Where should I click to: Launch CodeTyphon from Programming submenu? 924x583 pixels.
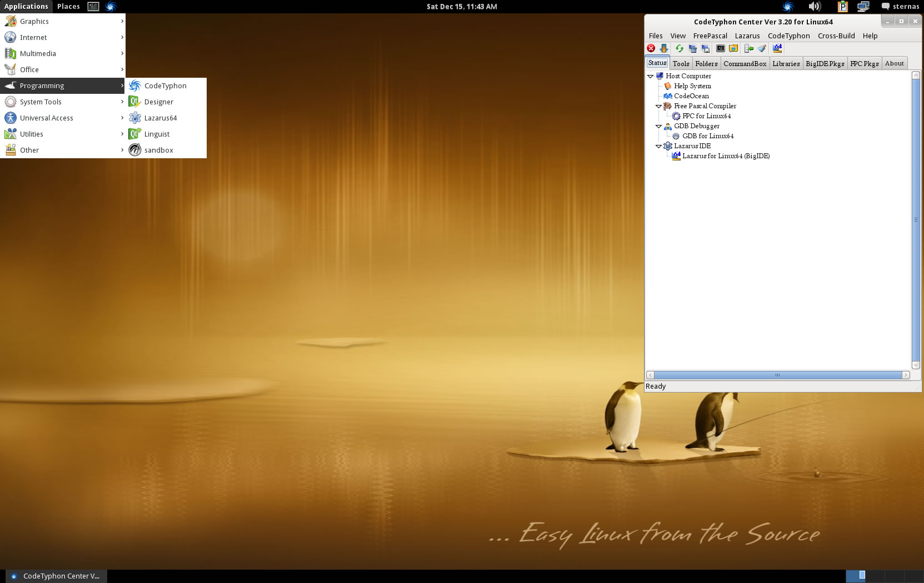pos(166,86)
